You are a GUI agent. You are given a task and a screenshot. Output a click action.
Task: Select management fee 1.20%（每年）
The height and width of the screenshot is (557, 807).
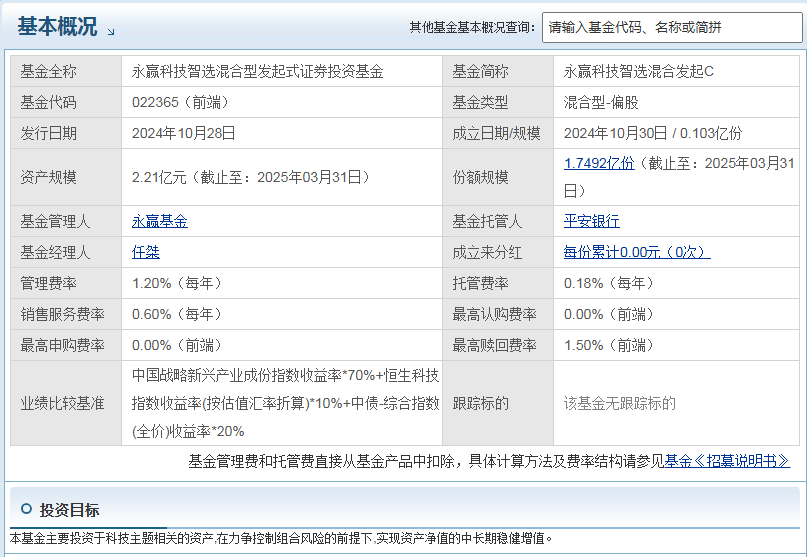click(177, 283)
